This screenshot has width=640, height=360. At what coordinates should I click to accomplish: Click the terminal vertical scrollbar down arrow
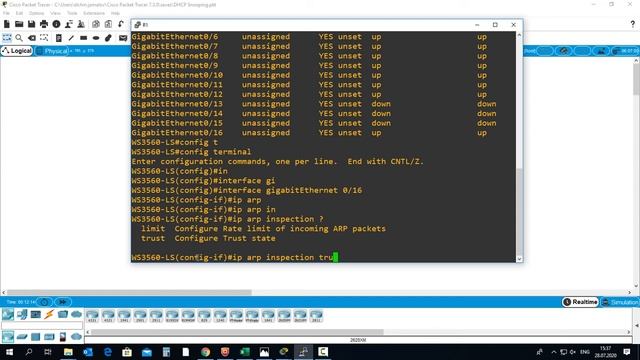click(x=519, y=258)
